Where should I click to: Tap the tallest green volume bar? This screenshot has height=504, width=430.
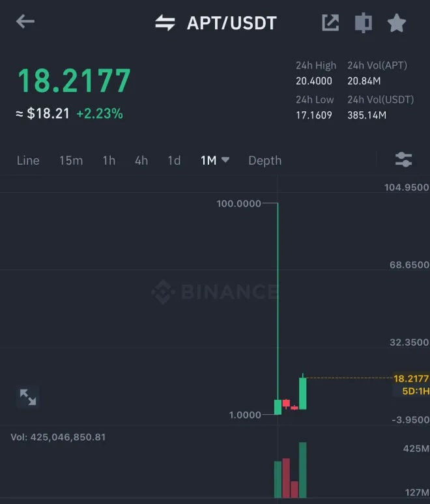302,469
